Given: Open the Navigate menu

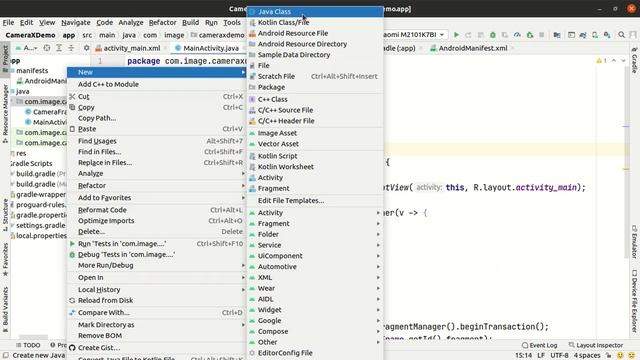Looking at the screenshot, I should coord(76,22).
